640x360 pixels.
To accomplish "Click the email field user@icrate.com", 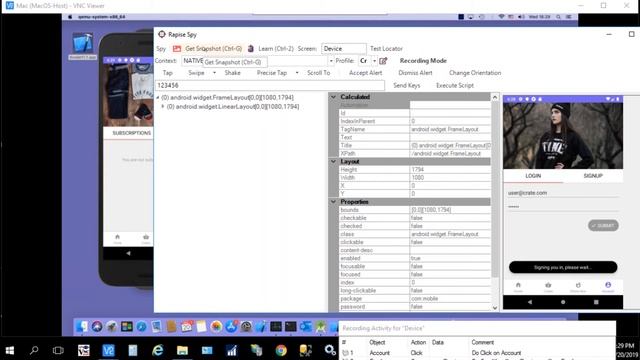I will (x=563, y=193).
